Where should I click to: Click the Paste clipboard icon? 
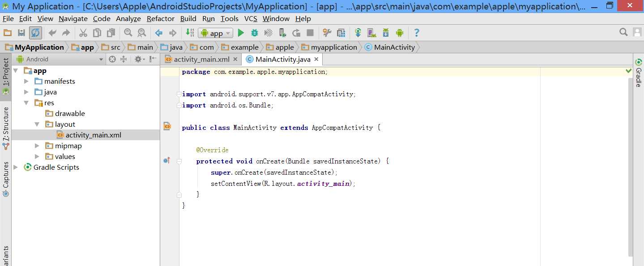111,33
